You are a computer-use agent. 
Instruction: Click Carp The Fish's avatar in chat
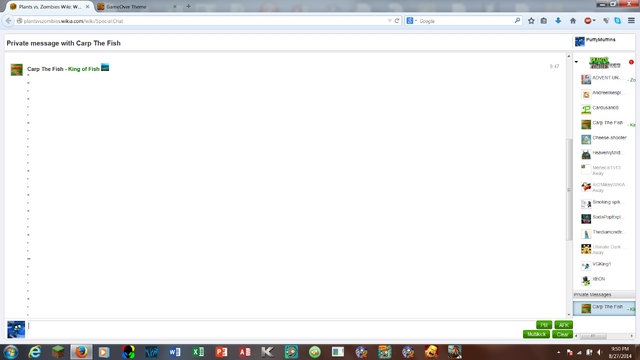coord(17,69)
